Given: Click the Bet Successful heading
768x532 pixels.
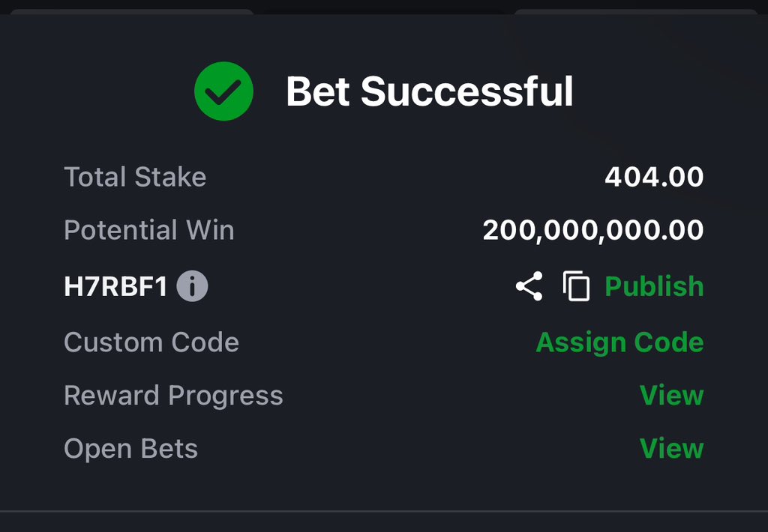Looking at the screenshot, I should 430,91.
